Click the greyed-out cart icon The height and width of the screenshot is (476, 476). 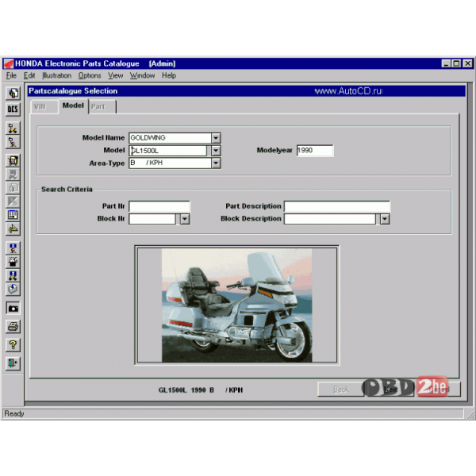point(13,175)
